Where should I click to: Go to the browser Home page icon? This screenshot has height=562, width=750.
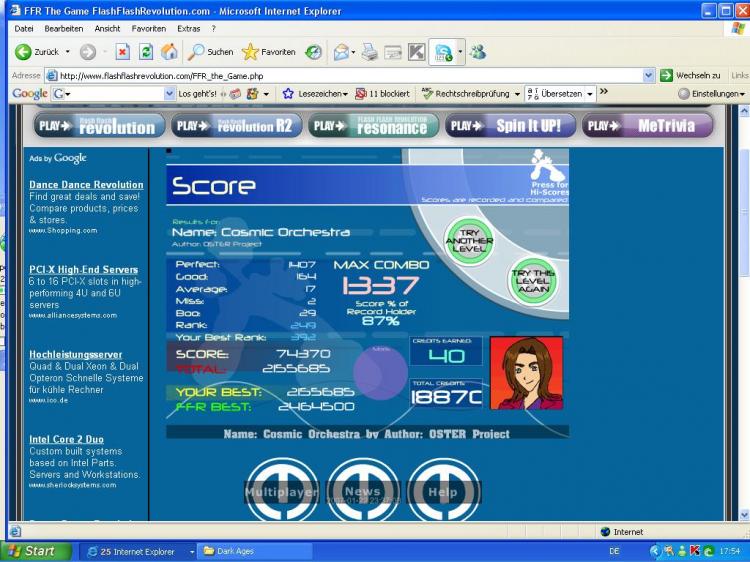(169, 52)
